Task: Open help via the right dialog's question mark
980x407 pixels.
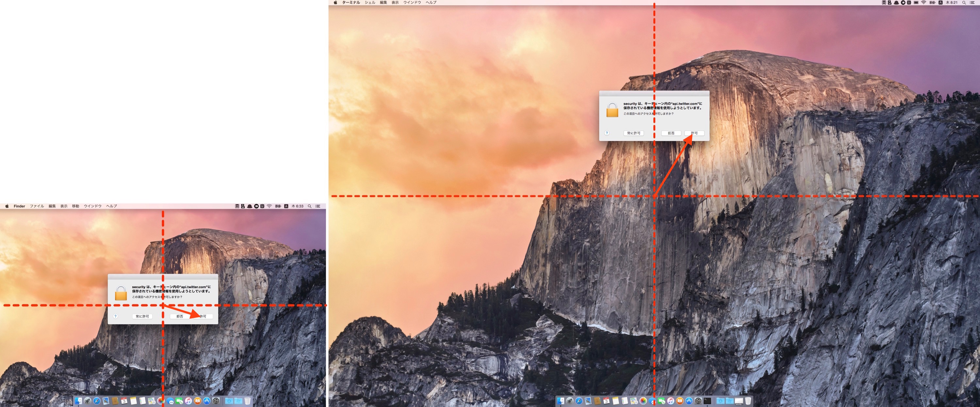Action: 607,133
